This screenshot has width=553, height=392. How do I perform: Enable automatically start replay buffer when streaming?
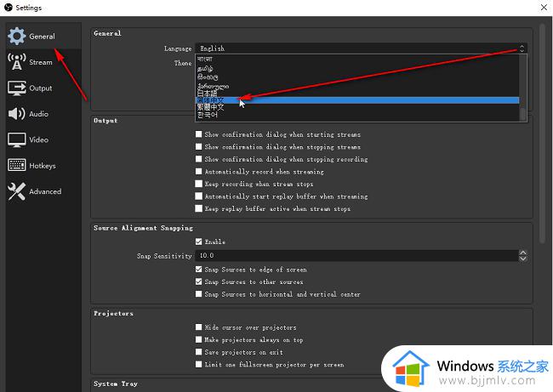pyautogui.click(x=198, y=196)
